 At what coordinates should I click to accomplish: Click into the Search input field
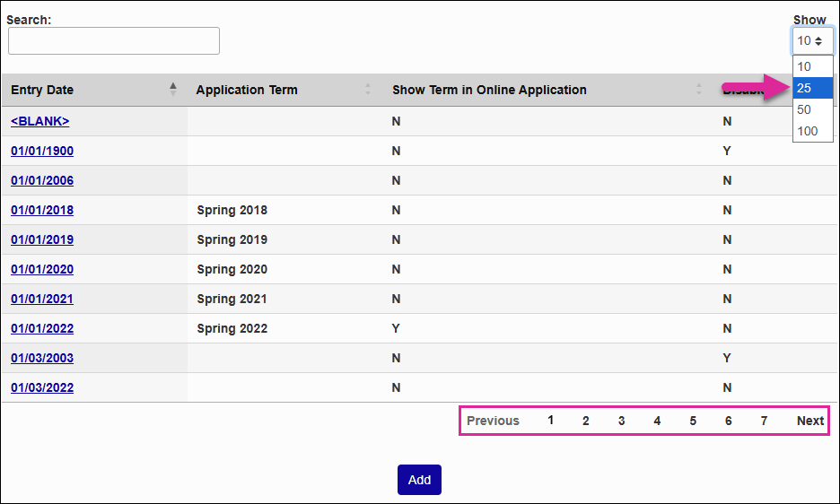114,40
